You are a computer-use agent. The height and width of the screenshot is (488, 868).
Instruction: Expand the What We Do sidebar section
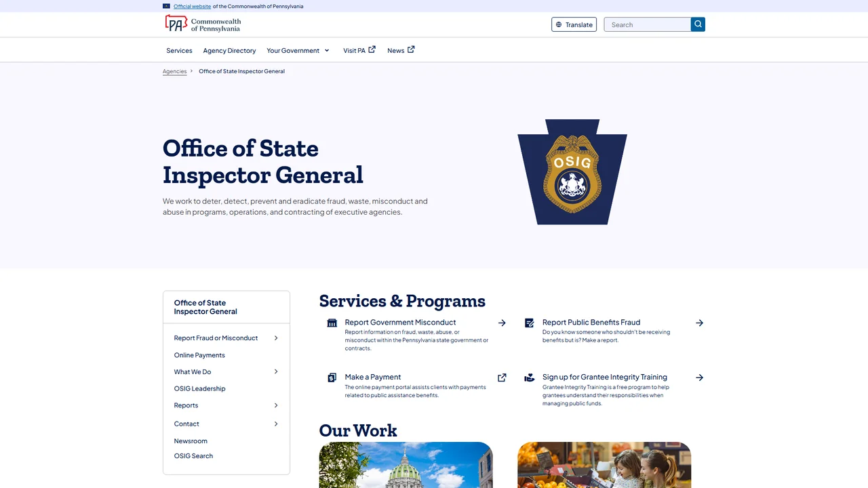point(276,371)
